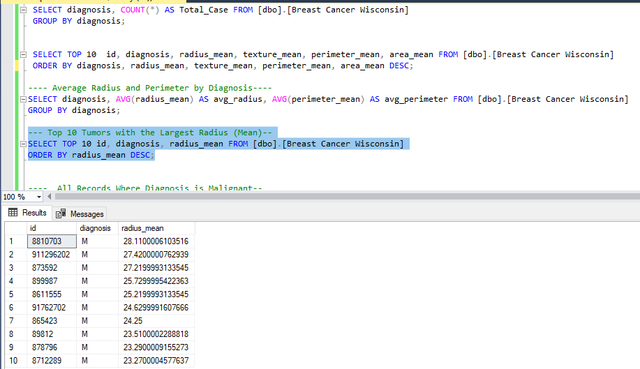Image resolution: width=640 pixels, height=369 pixels.
Task: Click radius value 24.6299991607666
Action: (x=156, y=307)
